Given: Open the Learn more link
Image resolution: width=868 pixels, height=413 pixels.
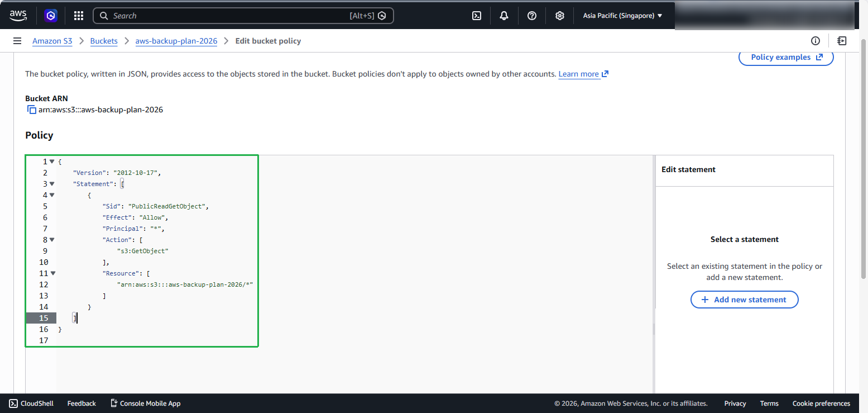Looking at the screenshot, I should point(583,74).
